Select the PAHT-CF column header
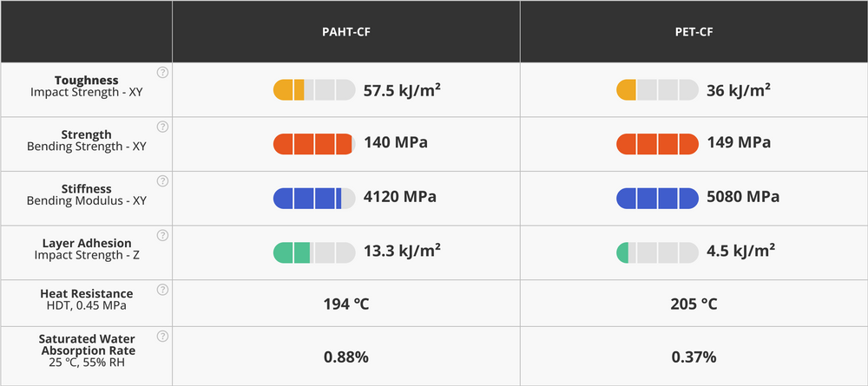The width and height of the screenshot is (868, 386). point(346,33)
